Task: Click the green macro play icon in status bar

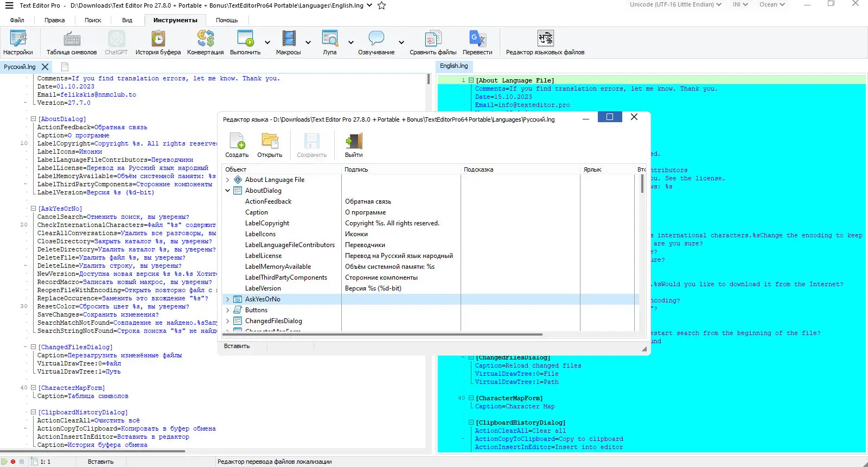Action: point(5,462)
